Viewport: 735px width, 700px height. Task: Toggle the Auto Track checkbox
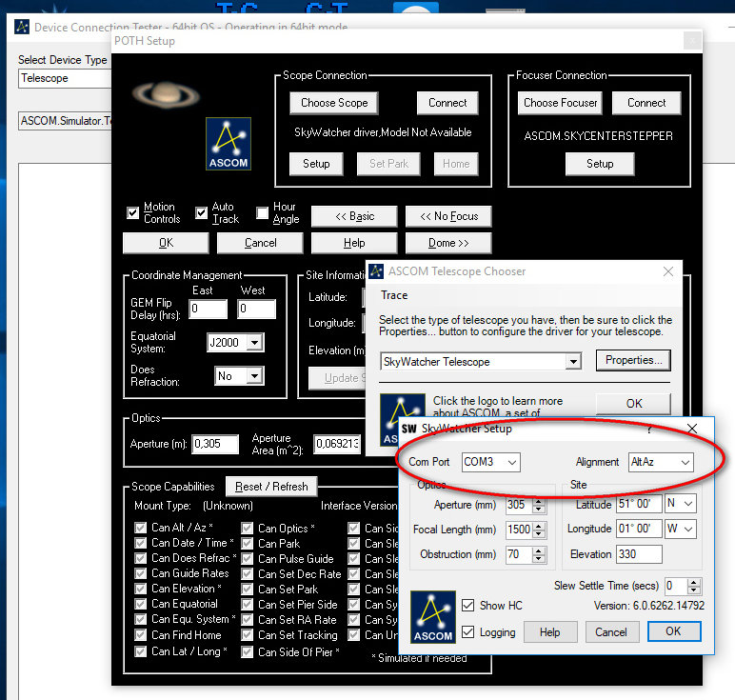point(202,213)
